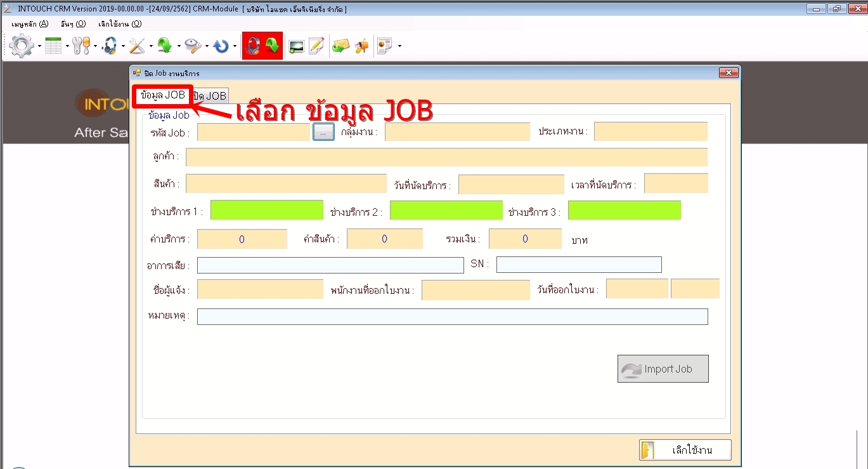Click the Import Job button

(x=663, y=369)
